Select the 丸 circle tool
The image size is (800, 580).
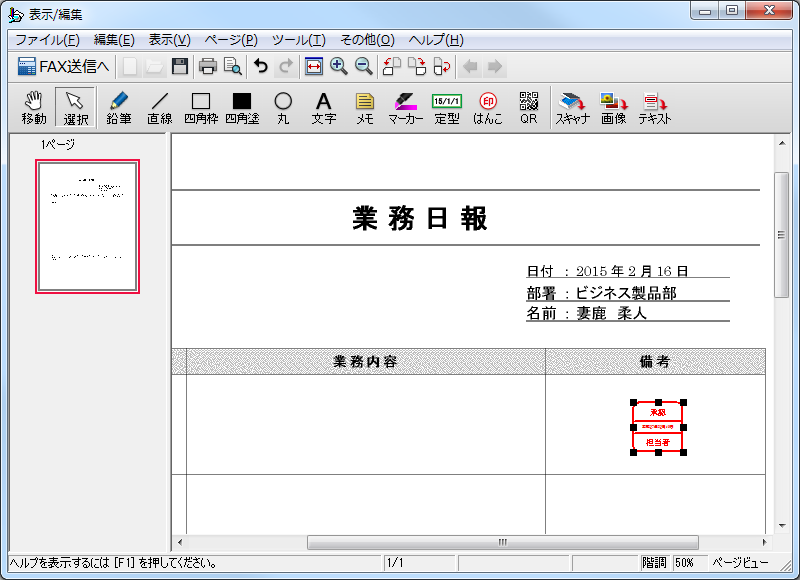(x=283, y=108)
